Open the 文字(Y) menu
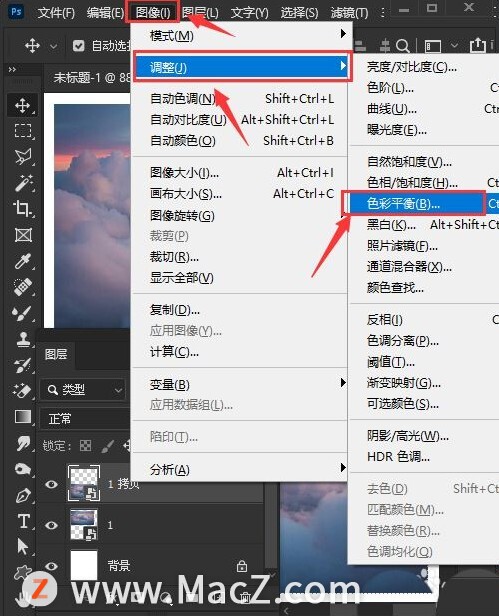 point(250,13)
